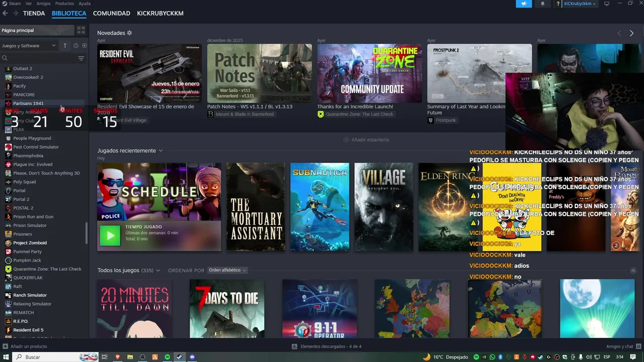Screen dimensions: 644x362
Task: Open the downloads icon in bottom bar
Action: [294, 346]
